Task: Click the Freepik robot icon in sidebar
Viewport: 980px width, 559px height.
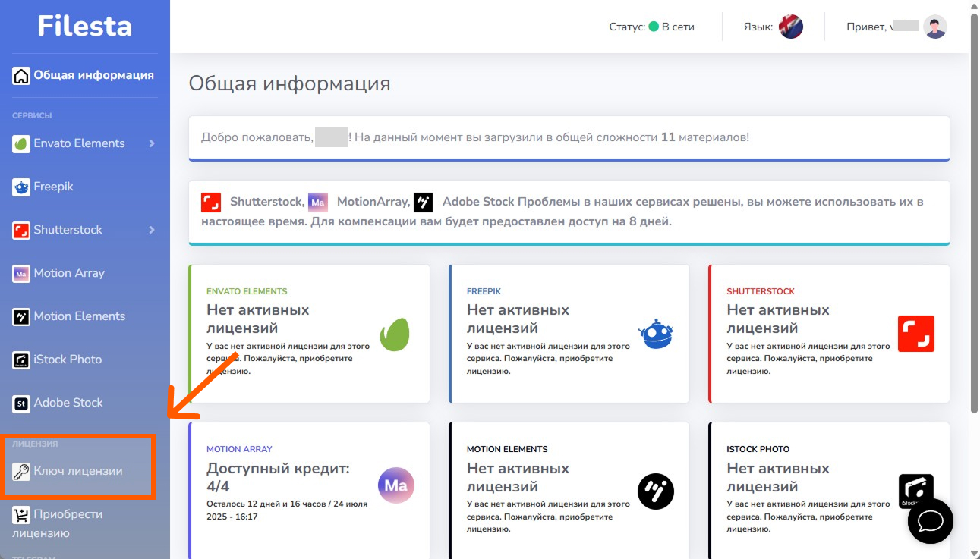Action: coord(21,187)
